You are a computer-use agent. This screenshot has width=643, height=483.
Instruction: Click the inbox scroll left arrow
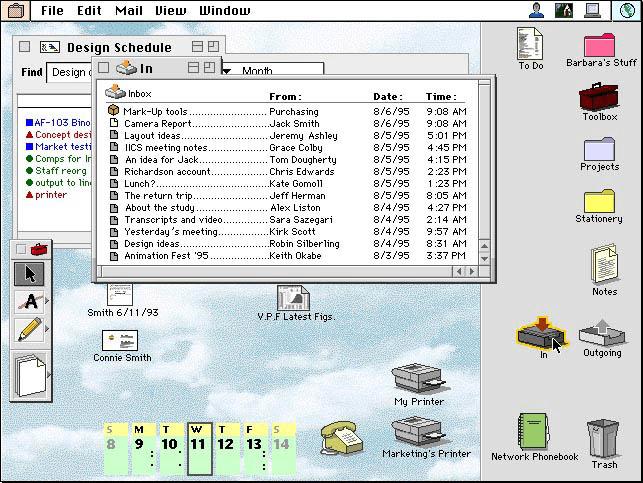click(x=459, y=271)
